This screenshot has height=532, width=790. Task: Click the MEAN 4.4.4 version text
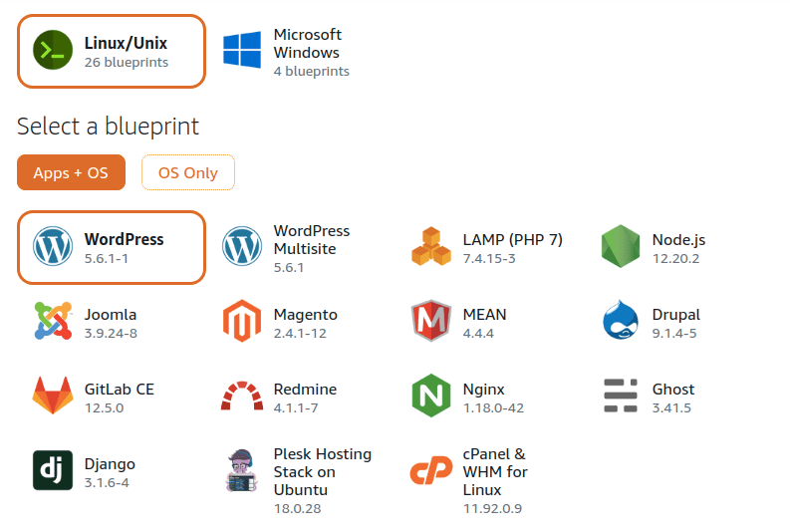pyautogui.click(x=478, y=333)
